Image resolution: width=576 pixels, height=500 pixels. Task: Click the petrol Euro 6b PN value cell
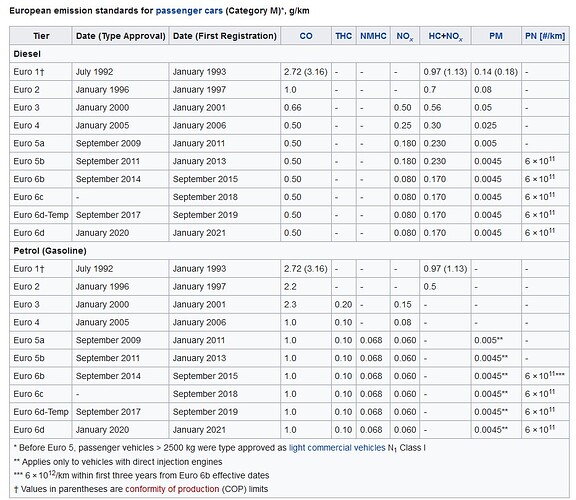pyautogui.click(x=545, y=376)
